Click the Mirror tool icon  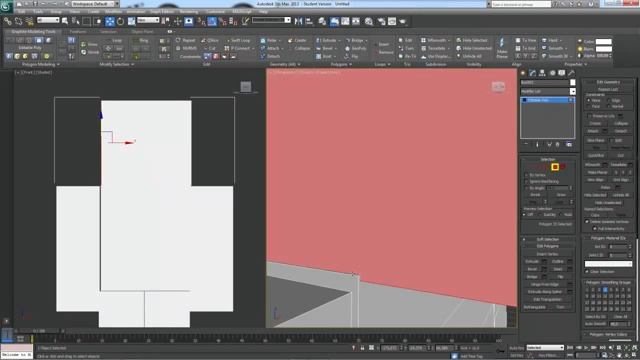coord(298,21)
